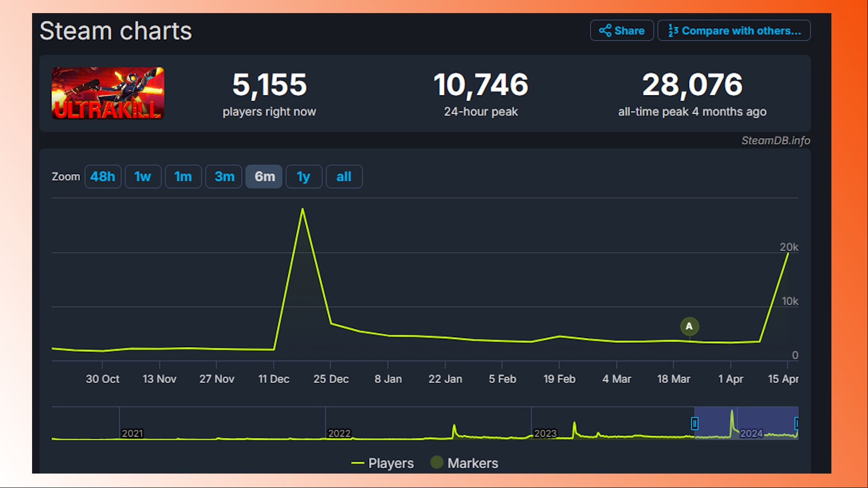Viewport: 868px width, 488px height.
Task: Show all-time data with 'all' zoom
Action: pos(344,177)
